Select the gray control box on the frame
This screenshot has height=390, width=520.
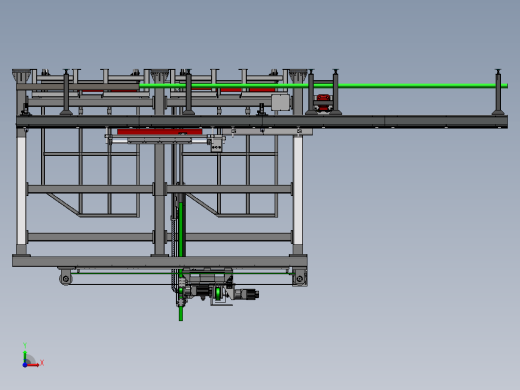[x=280, y=102]
